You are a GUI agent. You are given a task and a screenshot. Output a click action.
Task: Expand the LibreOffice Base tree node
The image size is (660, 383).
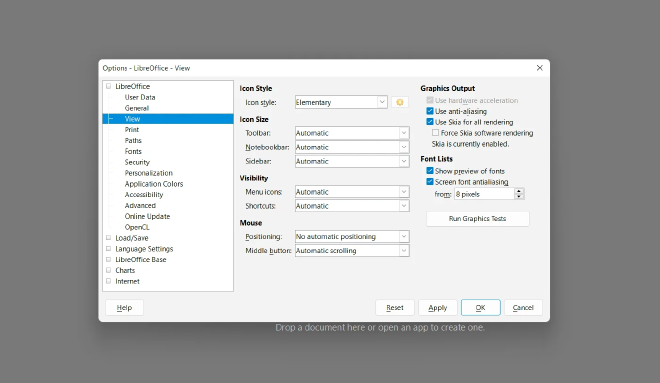tap(109, 259)
